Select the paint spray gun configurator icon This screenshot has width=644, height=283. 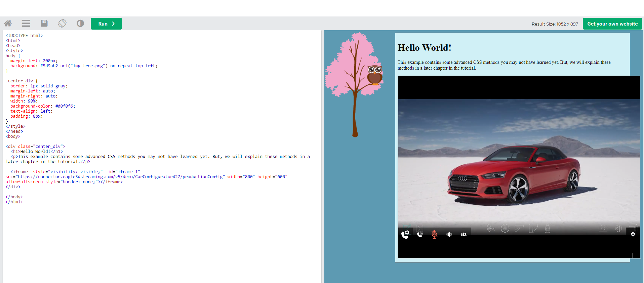(x=491, y=229)
